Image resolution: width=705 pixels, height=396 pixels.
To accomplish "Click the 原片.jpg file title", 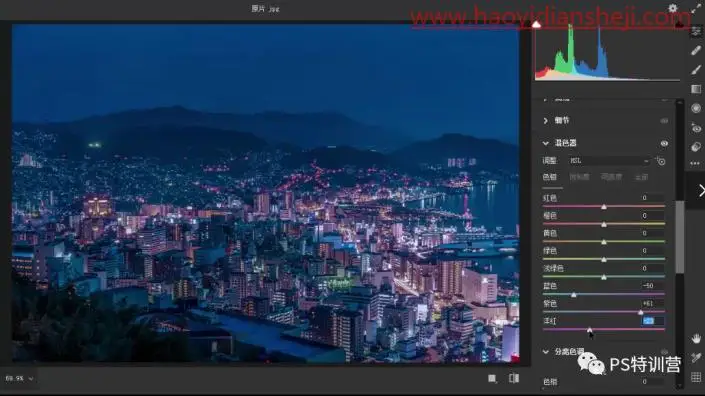I will 265,9.
